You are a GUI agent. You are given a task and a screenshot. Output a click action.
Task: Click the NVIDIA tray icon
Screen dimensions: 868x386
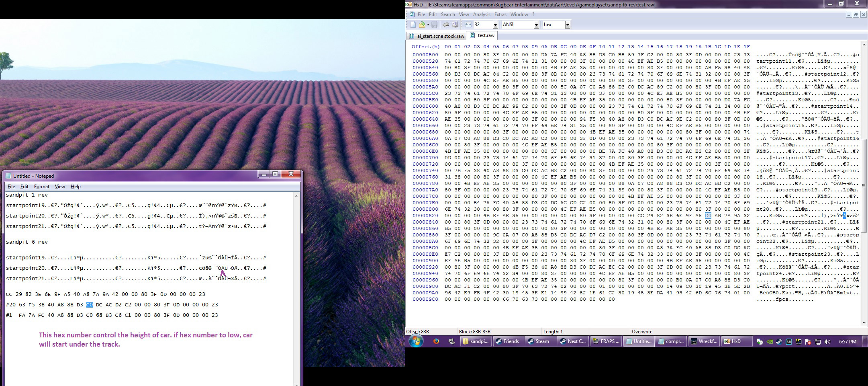769,342
